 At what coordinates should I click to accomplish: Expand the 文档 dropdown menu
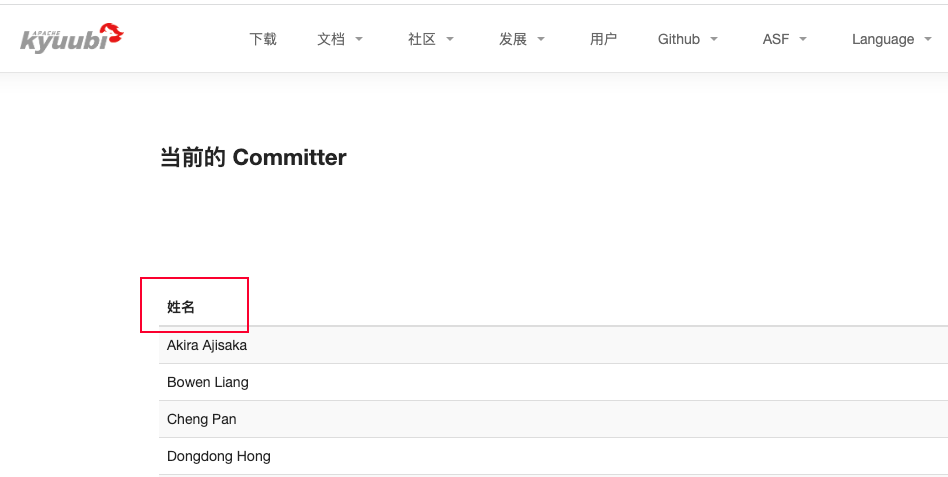click(340, 39)
